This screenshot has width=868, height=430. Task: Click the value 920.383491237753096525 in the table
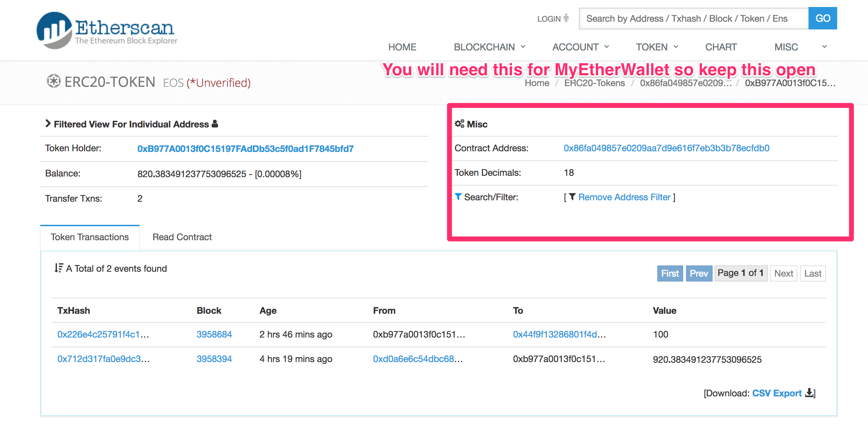707,359
